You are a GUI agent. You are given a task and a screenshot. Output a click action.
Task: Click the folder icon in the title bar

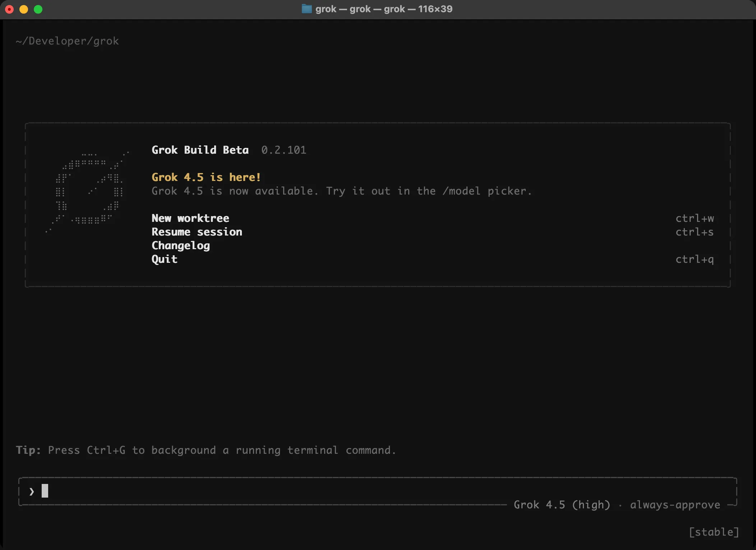pyautogui.click(x=306, y=9)
